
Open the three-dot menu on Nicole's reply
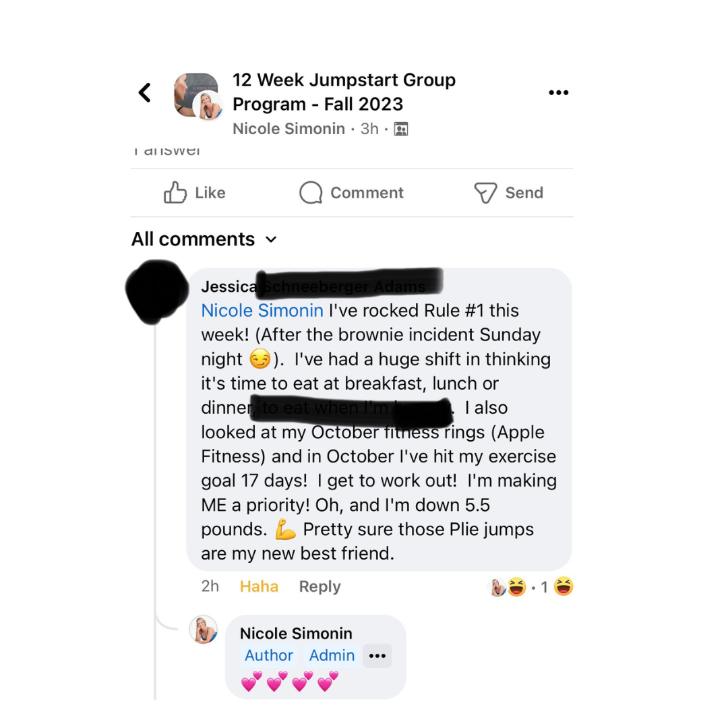377,656
